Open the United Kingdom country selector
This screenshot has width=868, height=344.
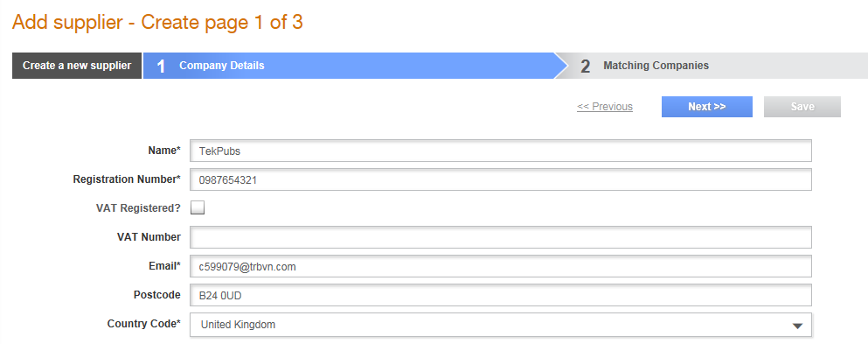coord(500,325)
